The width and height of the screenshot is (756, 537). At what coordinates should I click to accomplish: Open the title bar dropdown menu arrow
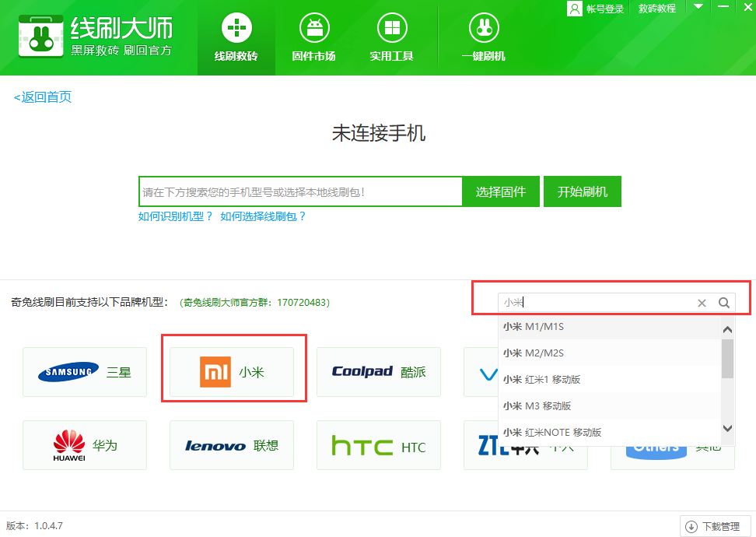tap(698, 7)
